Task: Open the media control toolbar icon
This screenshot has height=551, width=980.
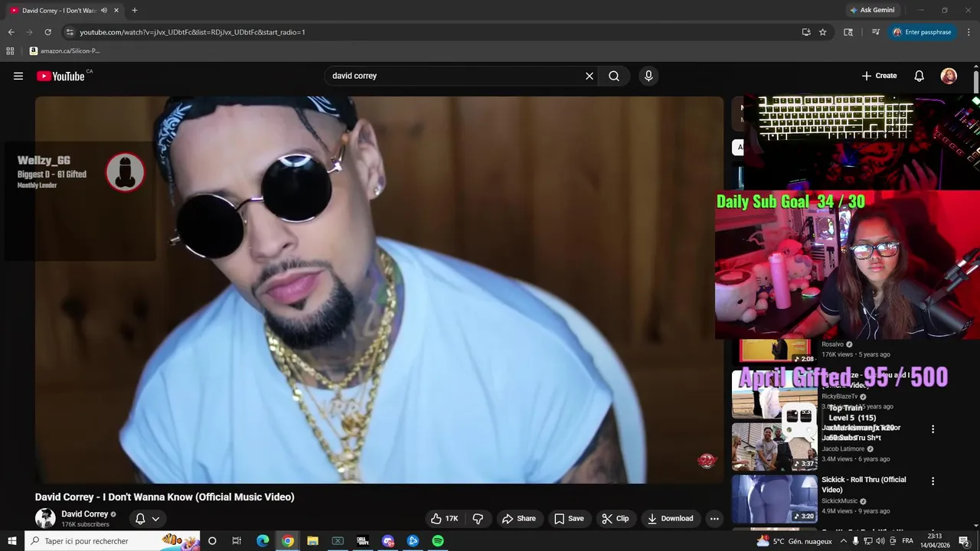Action: 876,32
